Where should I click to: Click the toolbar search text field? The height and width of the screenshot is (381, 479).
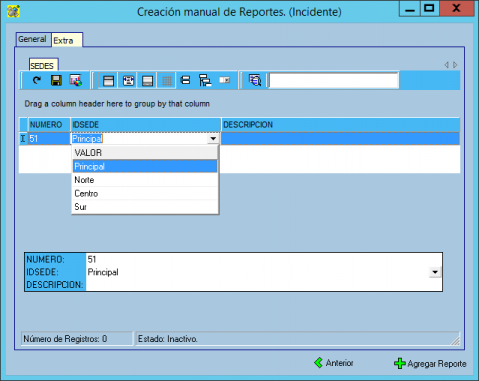[334, 80]
